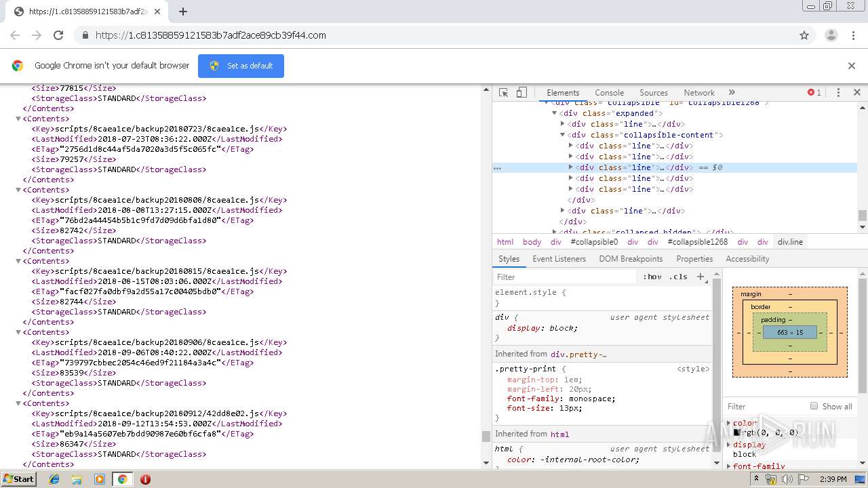
Task: Select html in the DOM breadcrumb
Action: click(x=505, y=242)
